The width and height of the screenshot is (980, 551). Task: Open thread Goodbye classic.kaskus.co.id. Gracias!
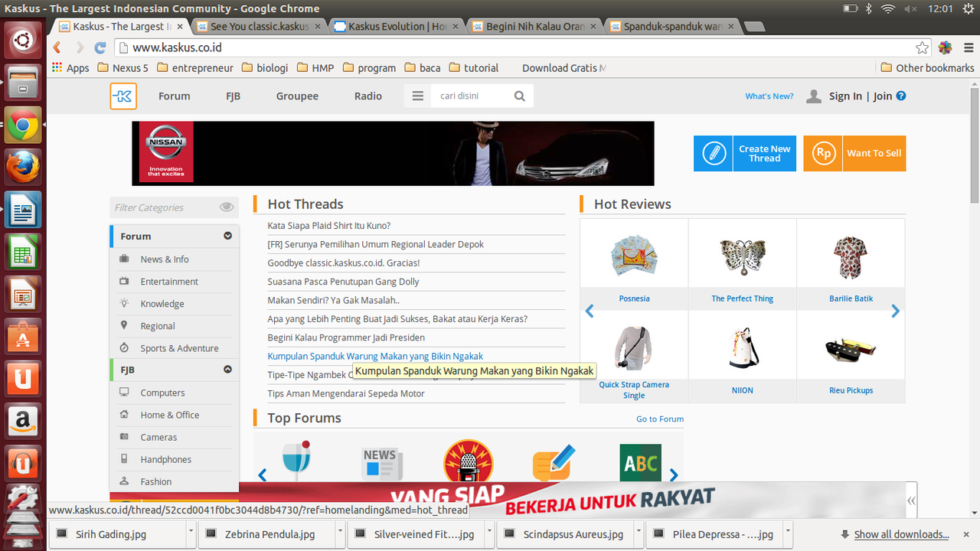pyautogui.click(x=344, y=262)
